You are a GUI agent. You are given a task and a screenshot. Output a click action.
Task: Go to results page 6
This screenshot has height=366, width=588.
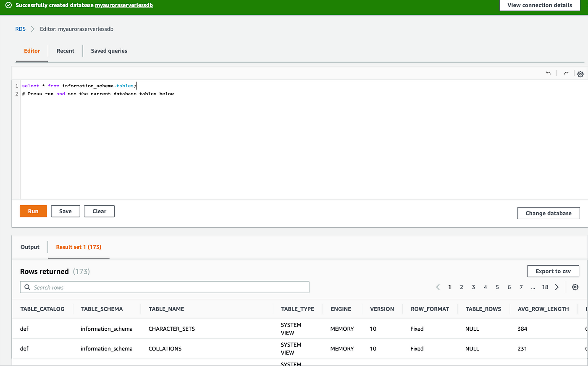pos(509,287)
